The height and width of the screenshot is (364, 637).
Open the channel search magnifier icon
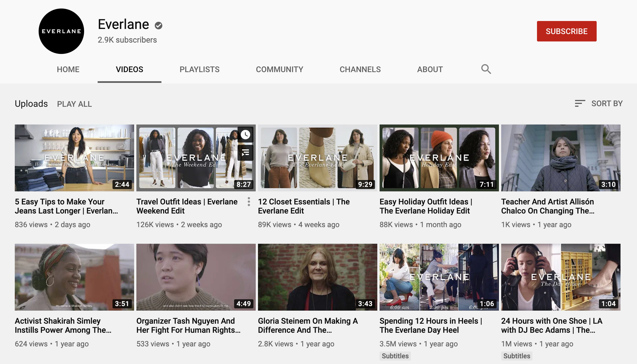pyautogui.click(x=486, y=69)
